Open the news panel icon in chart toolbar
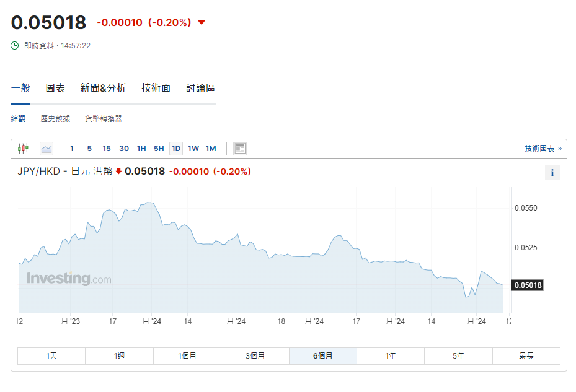 click(240, 149)
